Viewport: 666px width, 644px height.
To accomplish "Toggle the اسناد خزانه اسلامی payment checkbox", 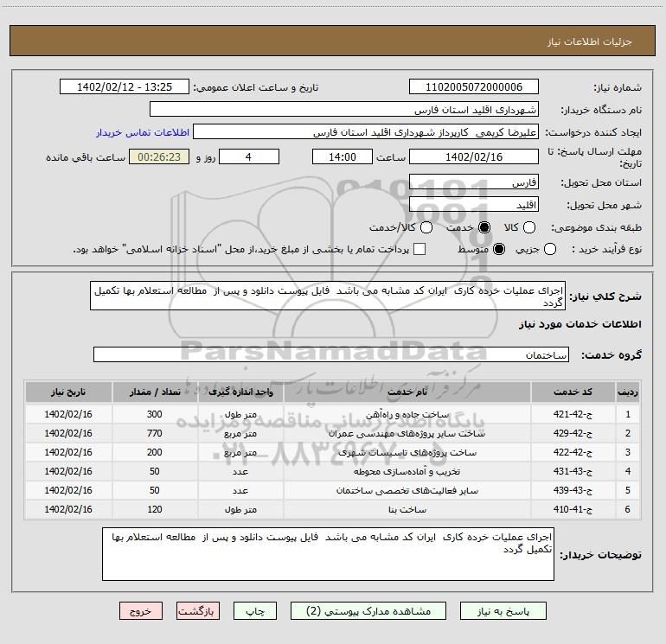I will pyautogui.click(x=419, y=249).
